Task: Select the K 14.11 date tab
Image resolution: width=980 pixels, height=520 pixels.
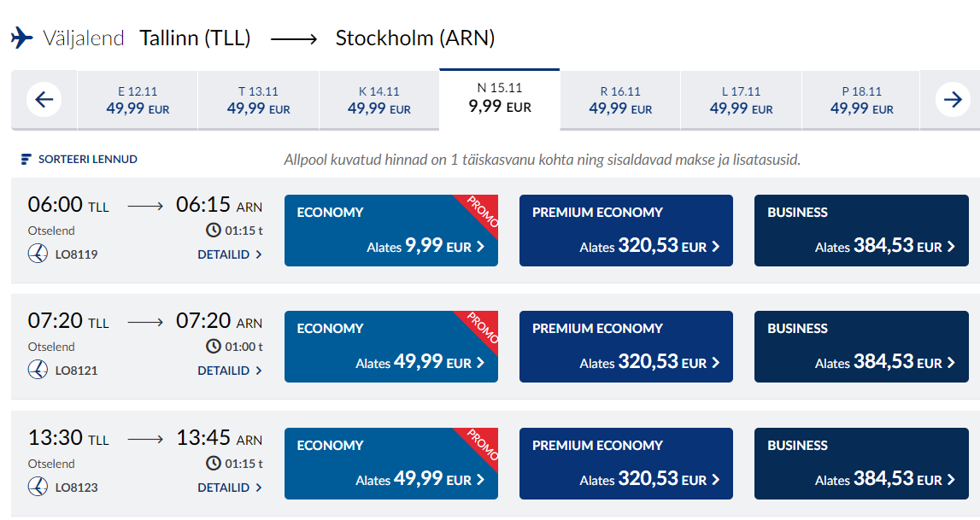Action: (x=379, y=100)
